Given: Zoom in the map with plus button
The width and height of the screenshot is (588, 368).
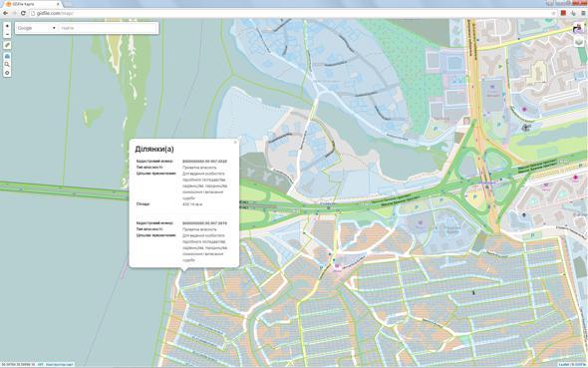Looking at the screenshot, I should click(x=7, y=26).
